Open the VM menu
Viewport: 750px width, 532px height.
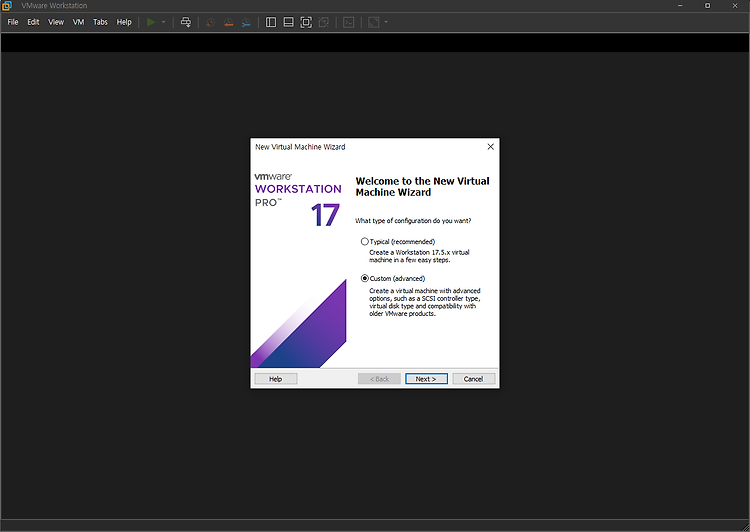pos(78,22)
